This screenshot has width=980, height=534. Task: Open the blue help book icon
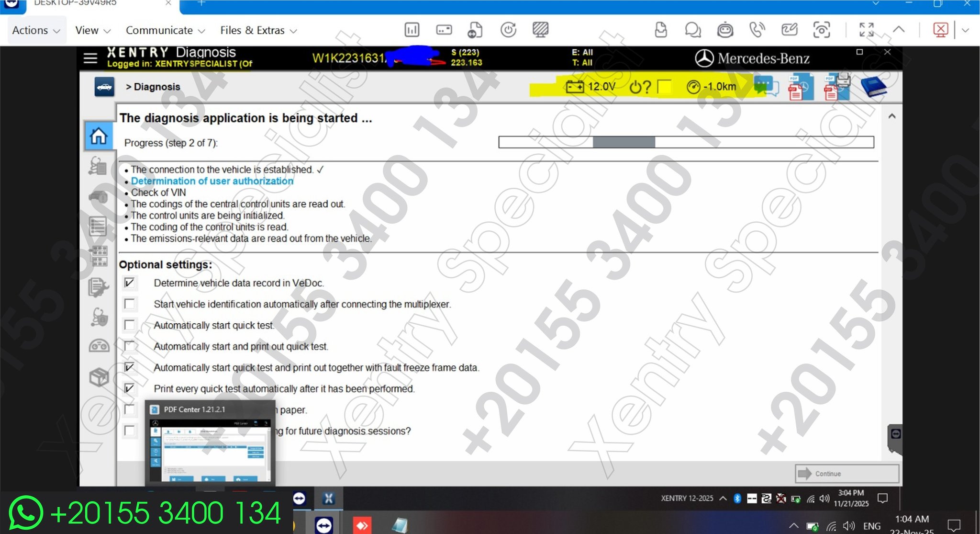tap(873, 86)
